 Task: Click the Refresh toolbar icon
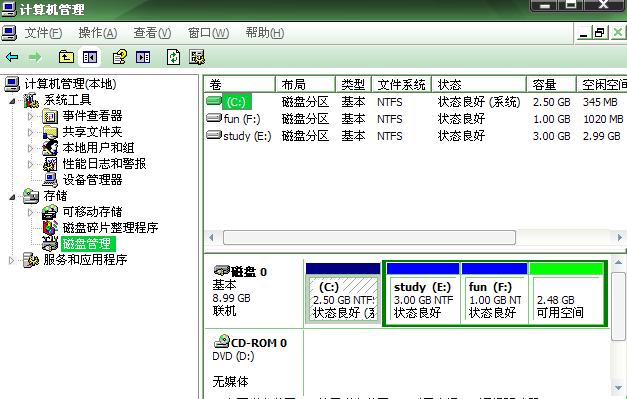tap(173, 57)
